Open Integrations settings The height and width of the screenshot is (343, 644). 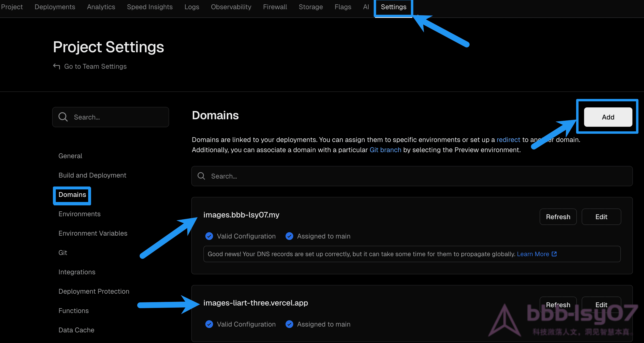(x=77, y=272)
